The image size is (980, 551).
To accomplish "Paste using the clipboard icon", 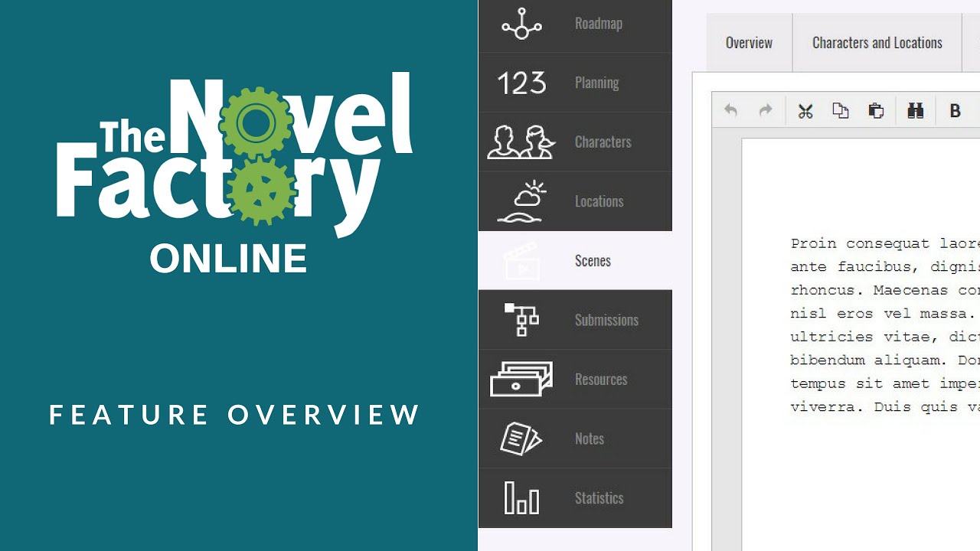I will [x=876, y=111].
